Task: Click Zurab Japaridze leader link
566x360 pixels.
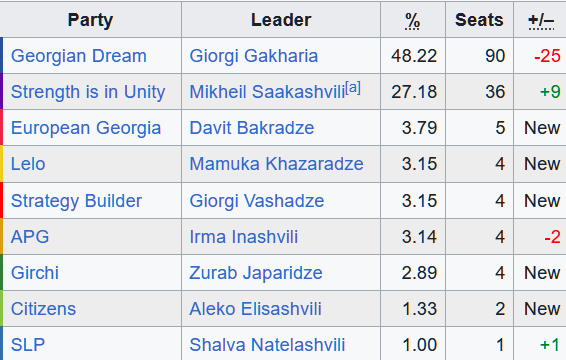Action: tap(256, 273)
